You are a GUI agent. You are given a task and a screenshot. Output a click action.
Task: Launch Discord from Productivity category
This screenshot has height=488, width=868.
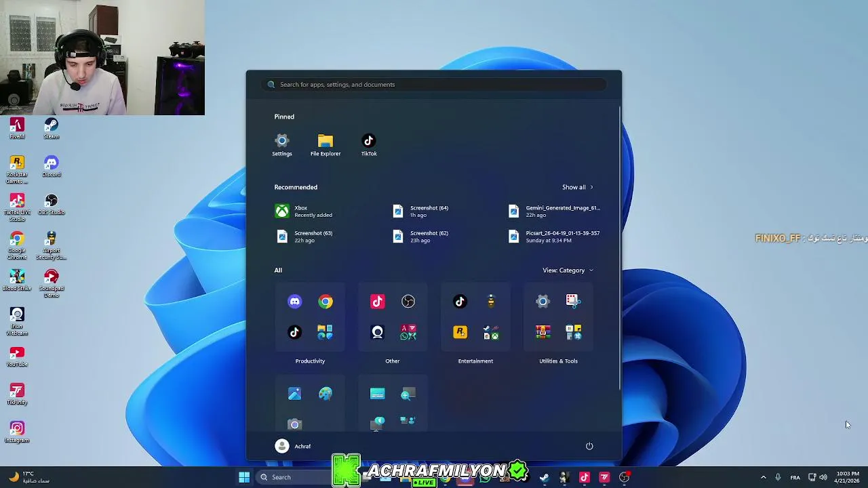click(x=294, y=302)
